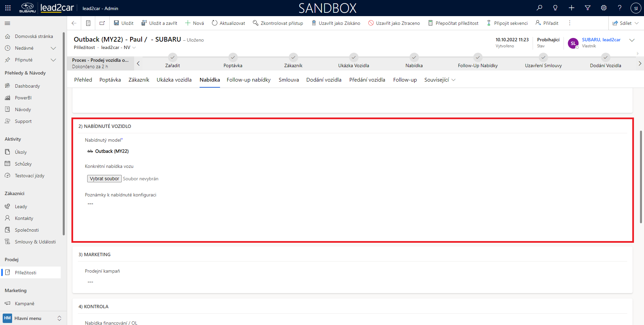Image resolution: width=644 pixels, height=325 pixels.
Task: Expand the Připnuté section
Action: click(x=53, y=60)
